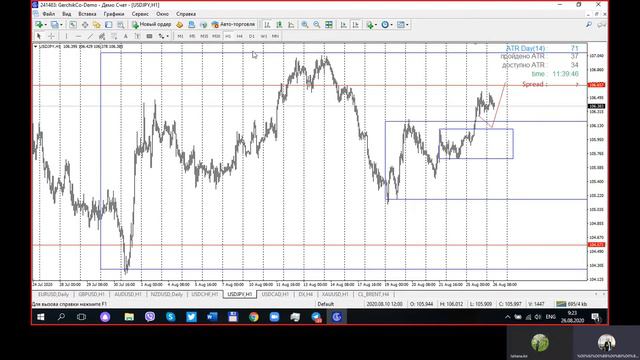The image size is (640, 360).
Task: Switch chart to candlesticks icon
Action: [279, 25]
